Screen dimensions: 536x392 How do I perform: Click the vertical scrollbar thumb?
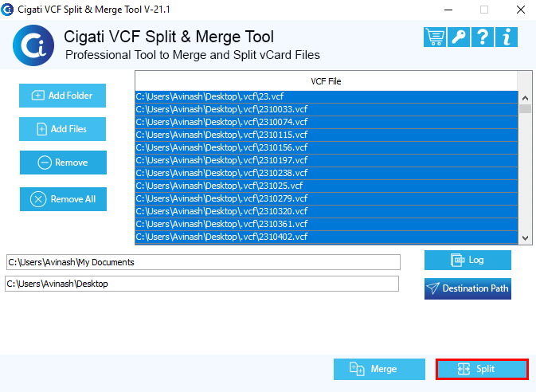point(526,109)
